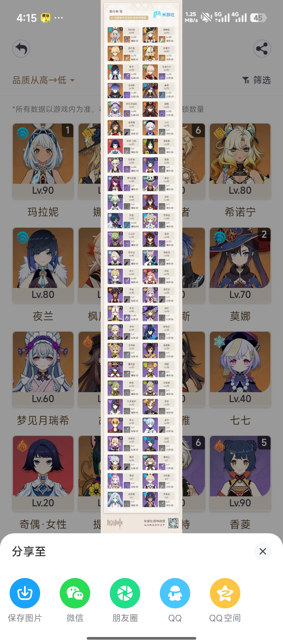Tap the back arrow button
Viewport: 283px width, 644px height.
(x=21, y=49)
